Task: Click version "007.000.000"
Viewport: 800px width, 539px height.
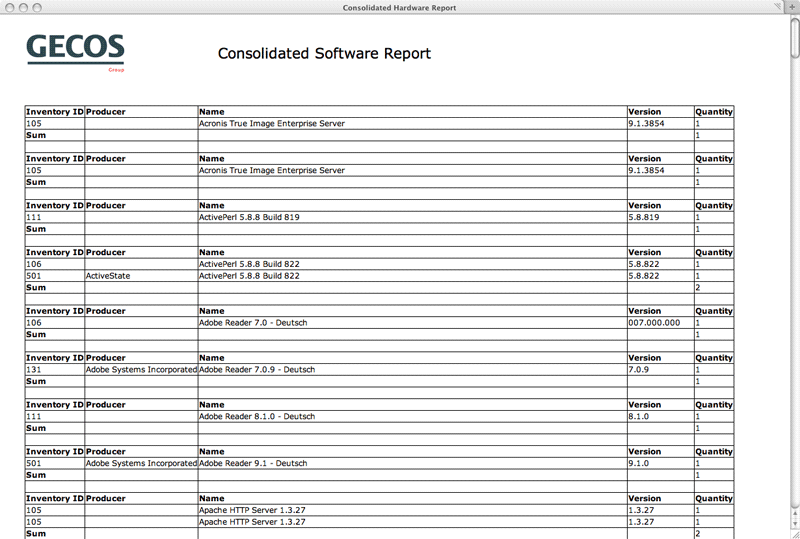Action: pyautogui.click(x=654, y=323)
